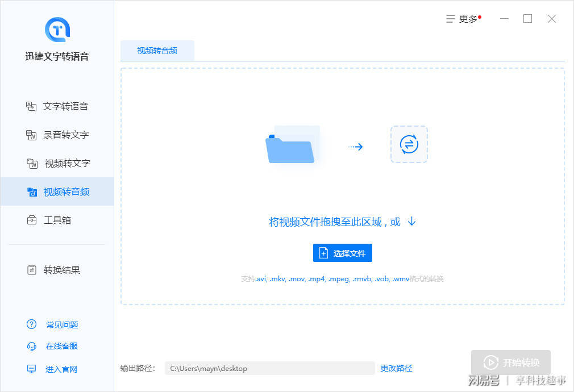Click the down arrow after 将视频文件拖拽至此区域
574x392 pixels.
pyautogui.click(x=412, y=222)
